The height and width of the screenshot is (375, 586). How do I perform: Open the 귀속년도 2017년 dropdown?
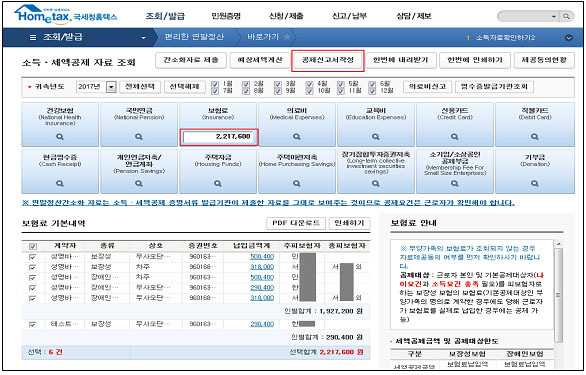tap(111, 87)
